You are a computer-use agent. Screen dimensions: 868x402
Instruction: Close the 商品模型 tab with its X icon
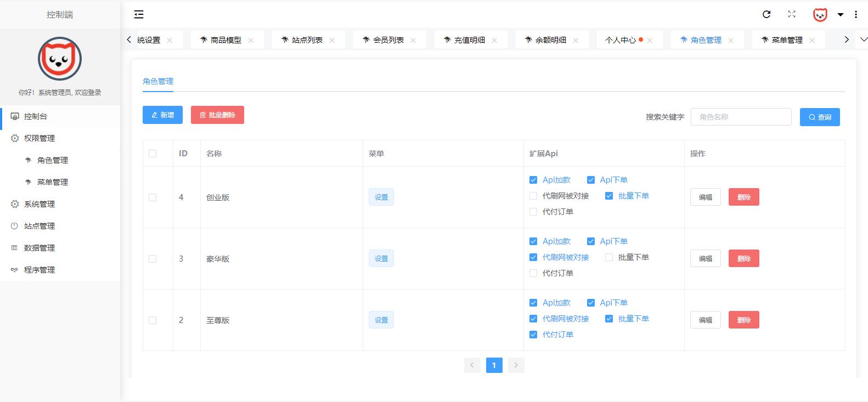tap(251, 41)
